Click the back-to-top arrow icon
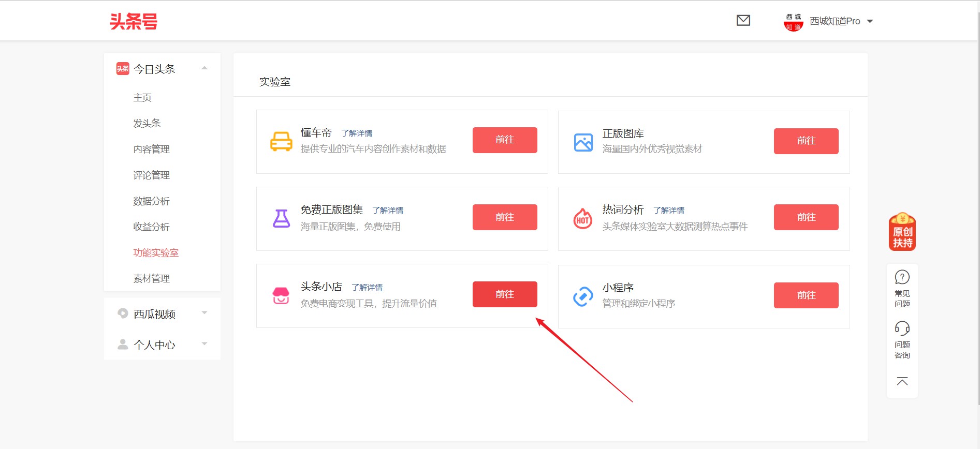Image resolution: width=980 pixels, height=449 pixels. coord(902,382)
